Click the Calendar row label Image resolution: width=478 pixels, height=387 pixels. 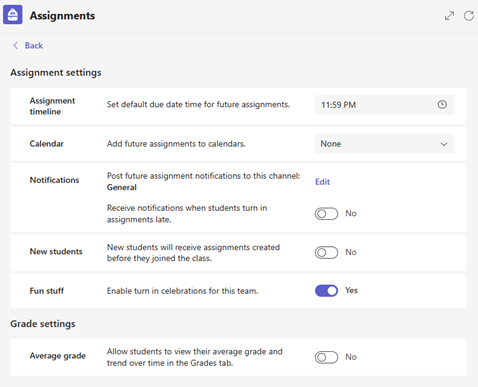point(46,144)
